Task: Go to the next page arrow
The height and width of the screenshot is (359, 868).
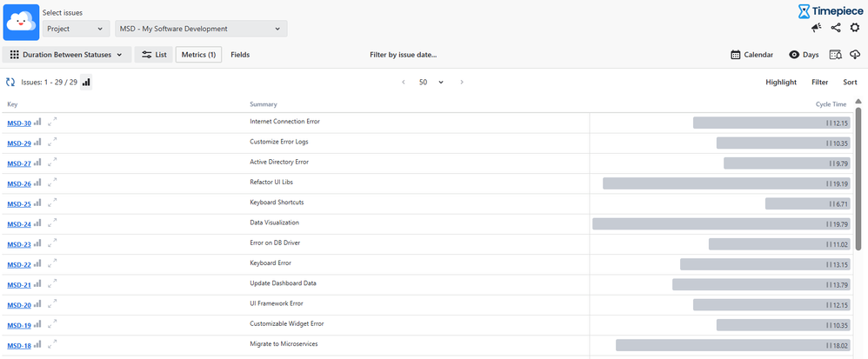Action: click(x=462, y=82)
